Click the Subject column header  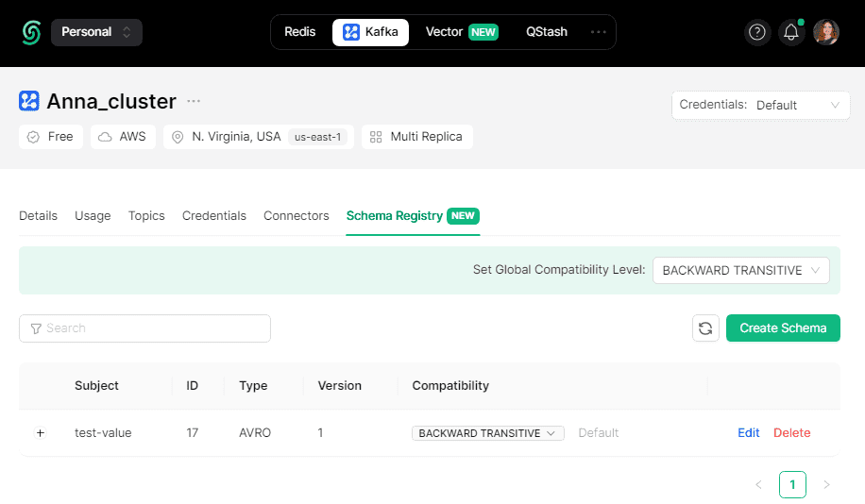pos(96,385)
